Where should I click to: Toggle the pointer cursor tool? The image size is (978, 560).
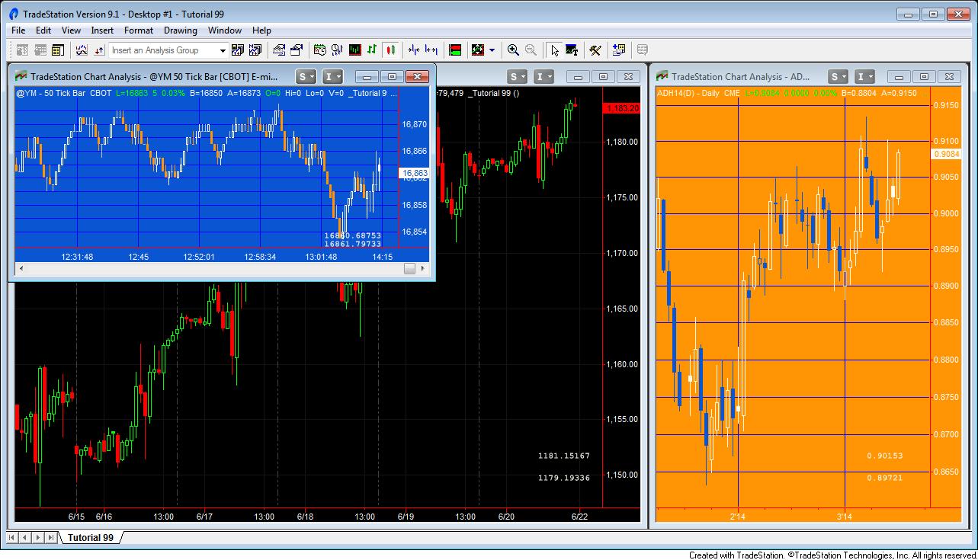point(554,50)
